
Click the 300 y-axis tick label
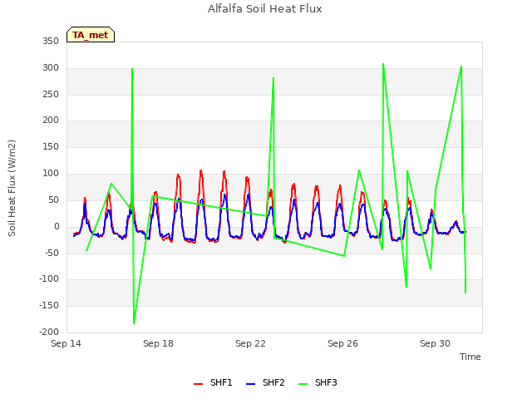[51, 68]
